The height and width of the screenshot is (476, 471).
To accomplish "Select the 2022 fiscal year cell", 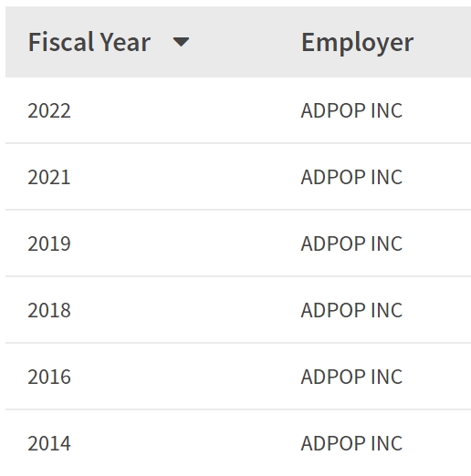I will coord(49,110).
